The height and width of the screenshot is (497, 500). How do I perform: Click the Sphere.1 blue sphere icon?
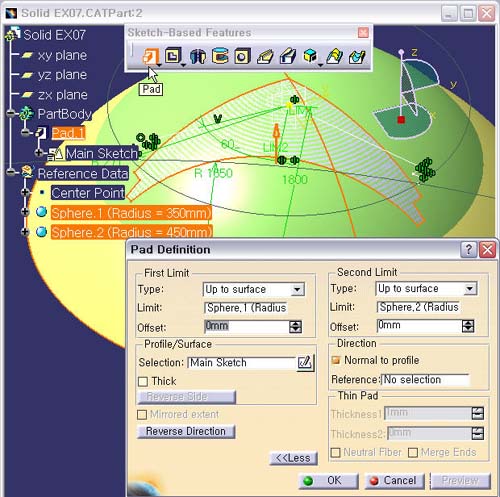(41, 212)
